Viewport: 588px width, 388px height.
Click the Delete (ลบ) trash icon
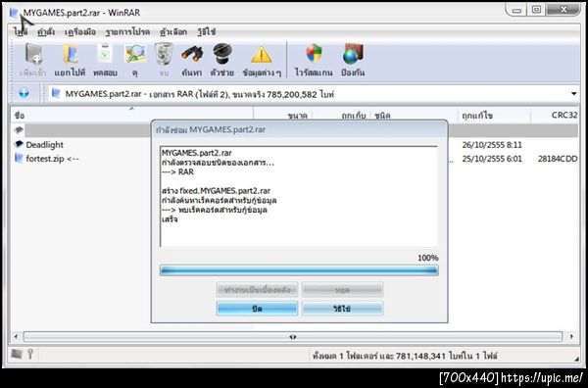click(x=164, y=54)
